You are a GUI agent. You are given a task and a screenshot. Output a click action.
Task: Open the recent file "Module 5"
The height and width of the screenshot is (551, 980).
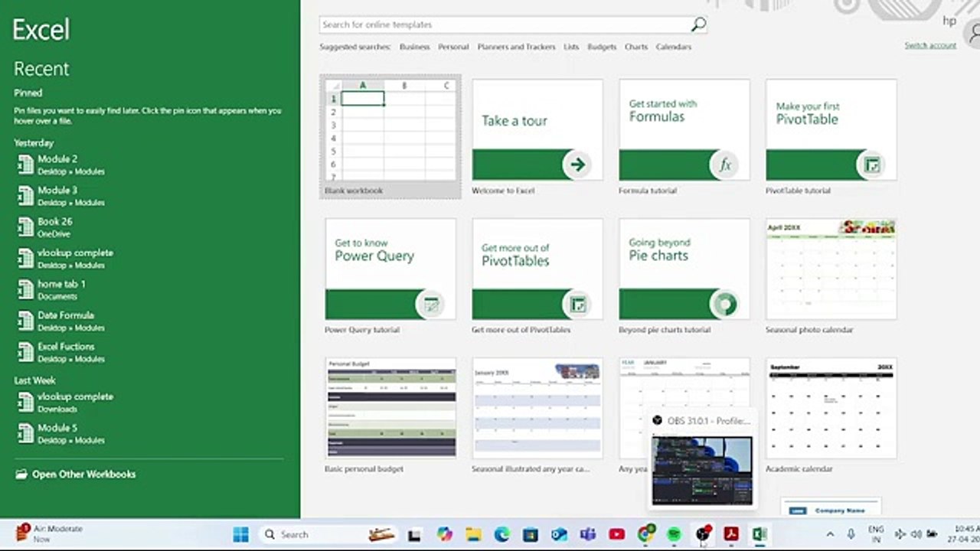149,433
